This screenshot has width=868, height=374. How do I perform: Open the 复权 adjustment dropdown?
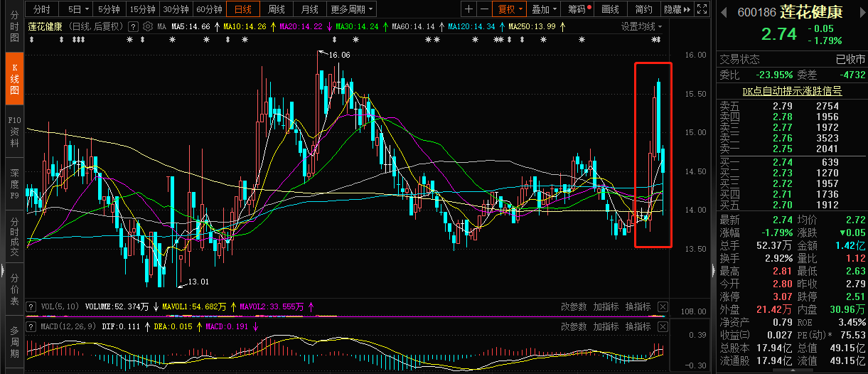pyautogui.click(x=510, y=9)
